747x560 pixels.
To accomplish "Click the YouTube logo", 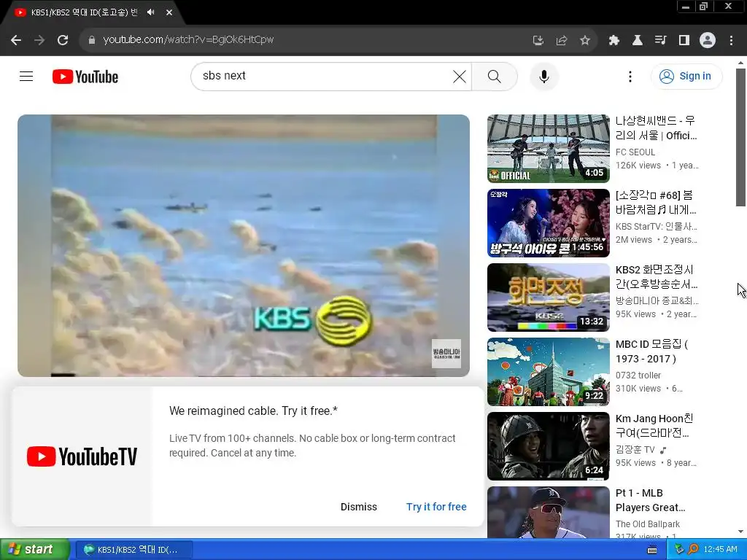I will [85, 77].
